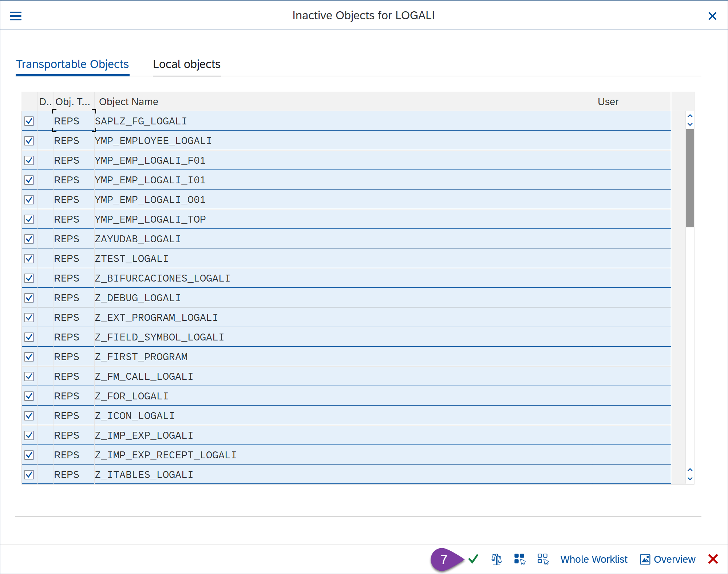728x574 pixels.
Task: Click the bottom-most scroll down chevron
Action: pyautogui.click(x=690, y=479)
